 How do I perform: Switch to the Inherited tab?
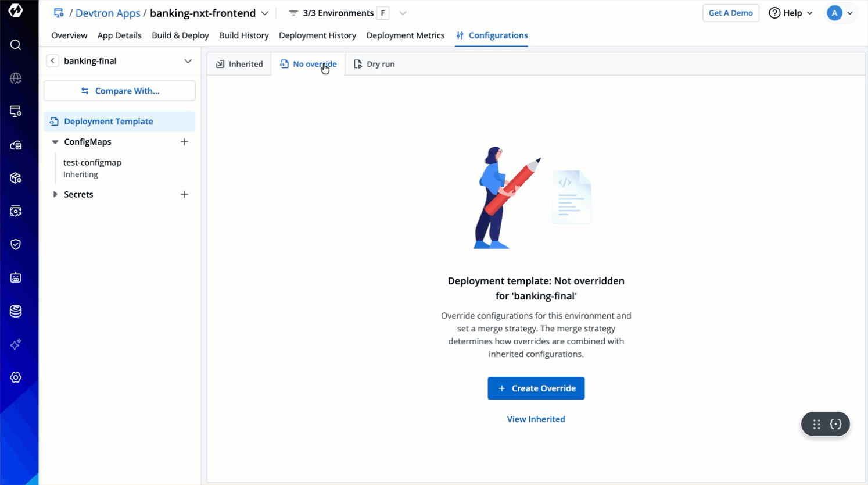239,64
